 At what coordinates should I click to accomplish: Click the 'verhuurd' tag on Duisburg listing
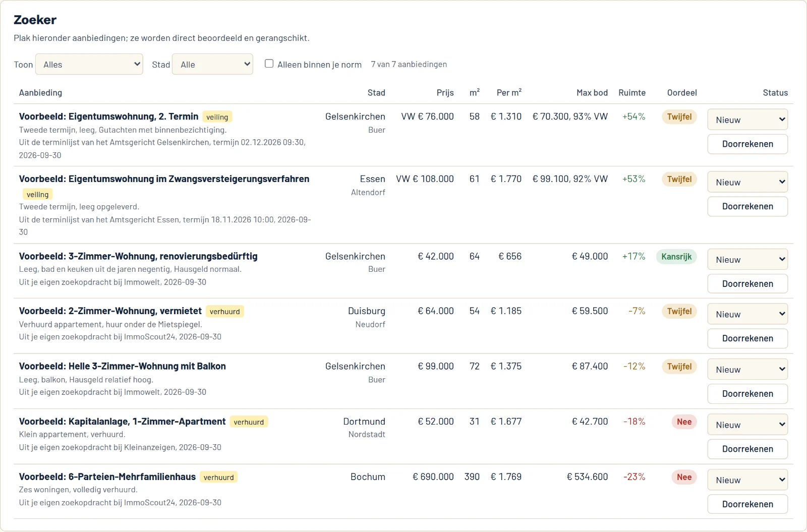[225, 312]
